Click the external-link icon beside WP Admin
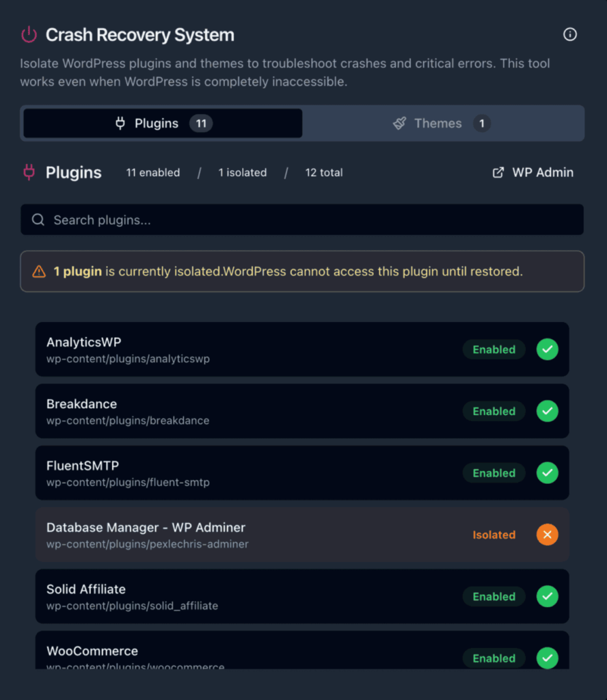 coord(498,172)
